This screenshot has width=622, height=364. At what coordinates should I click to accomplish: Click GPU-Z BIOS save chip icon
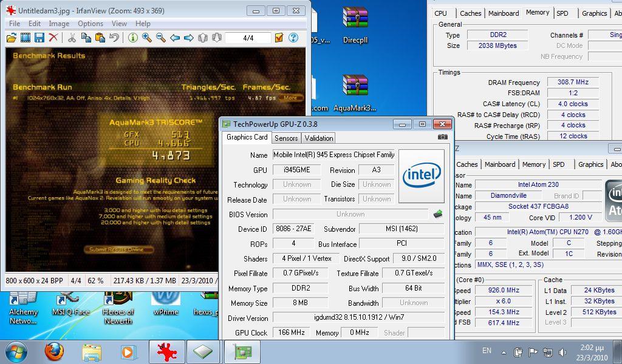(x=438, y=214)
